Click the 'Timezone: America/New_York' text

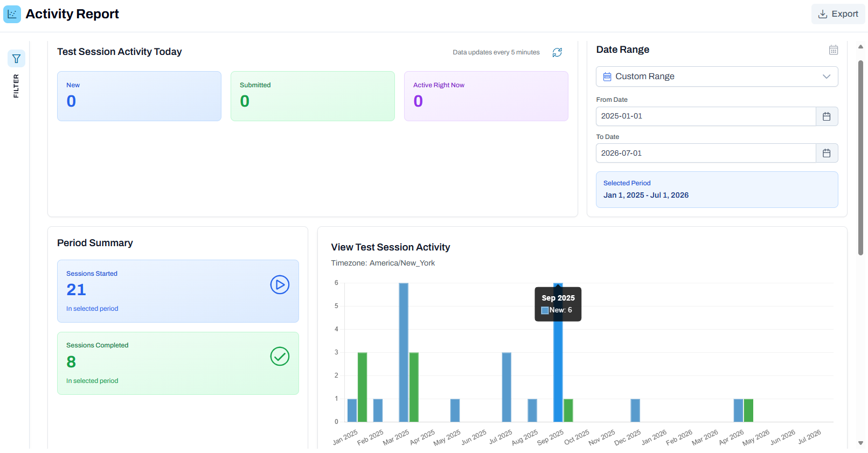383,263
